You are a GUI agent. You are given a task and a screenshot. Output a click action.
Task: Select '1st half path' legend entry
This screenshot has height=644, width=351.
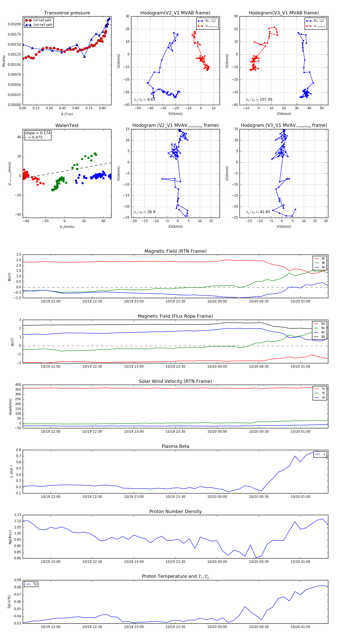[38, 20]
